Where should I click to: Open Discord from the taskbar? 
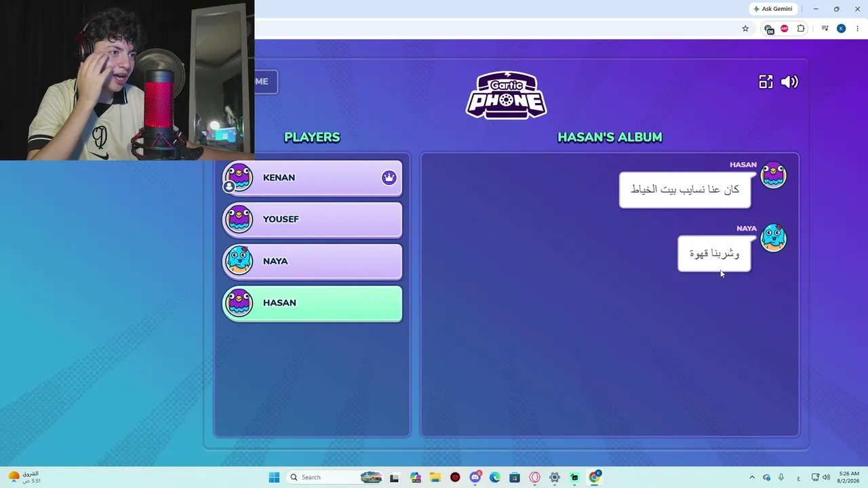[475, 477]
